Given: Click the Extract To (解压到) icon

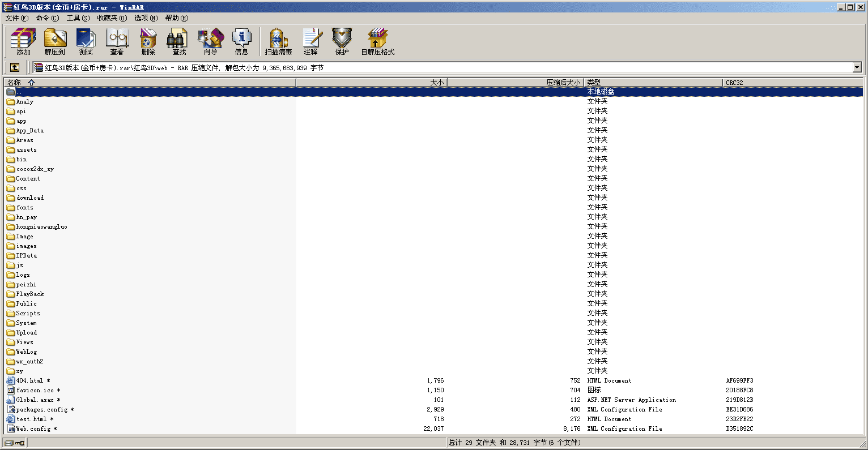Looking at the screenshot, I should 55,42.
